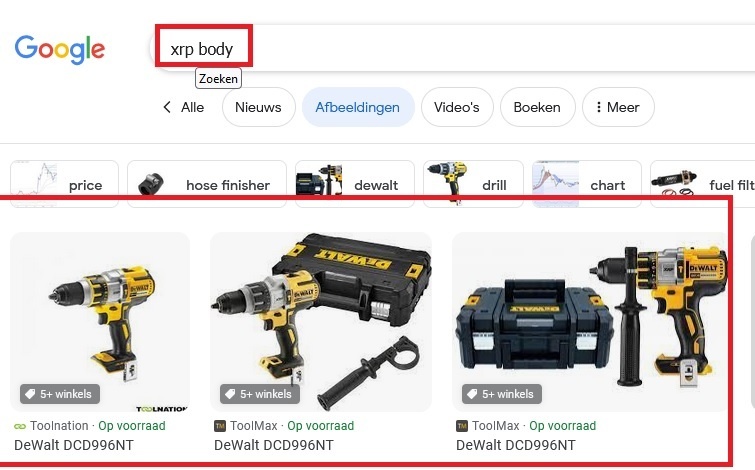Click the price tag on first drill image
Viewport: 755px width, 470px height.
[30, 394]
